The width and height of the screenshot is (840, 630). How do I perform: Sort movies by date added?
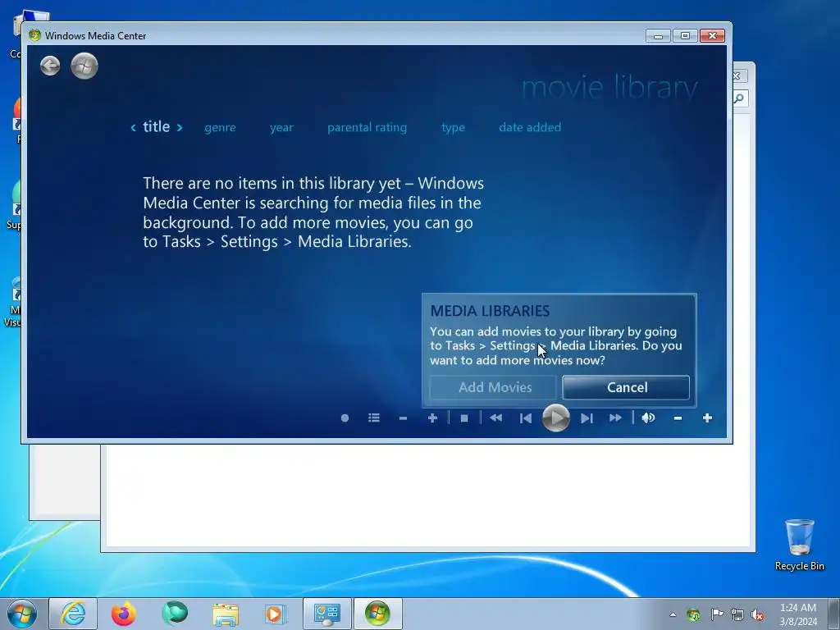530,127
